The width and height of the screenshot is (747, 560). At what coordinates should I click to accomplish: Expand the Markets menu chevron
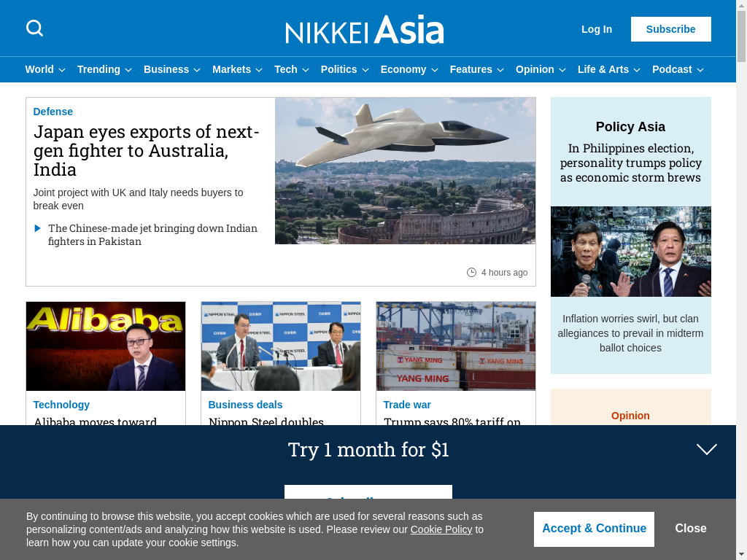click(x=259, y=70)
